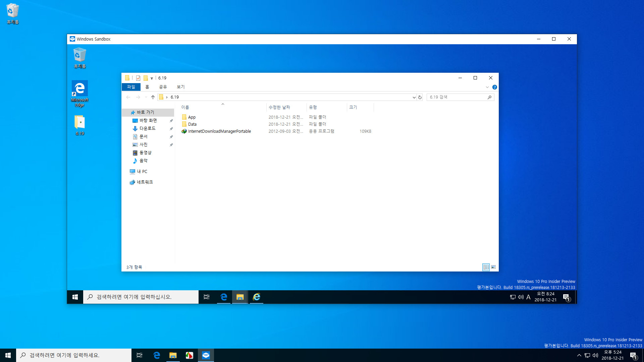Expand the Explorer ribbon with chevron
The image size is (644, 362).
coord(487,87)
